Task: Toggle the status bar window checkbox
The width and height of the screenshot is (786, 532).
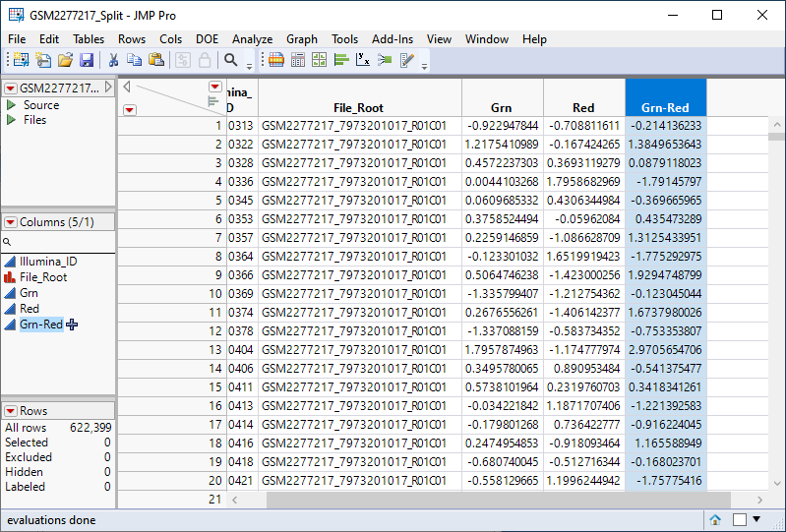Action: [x=739, y=519]
